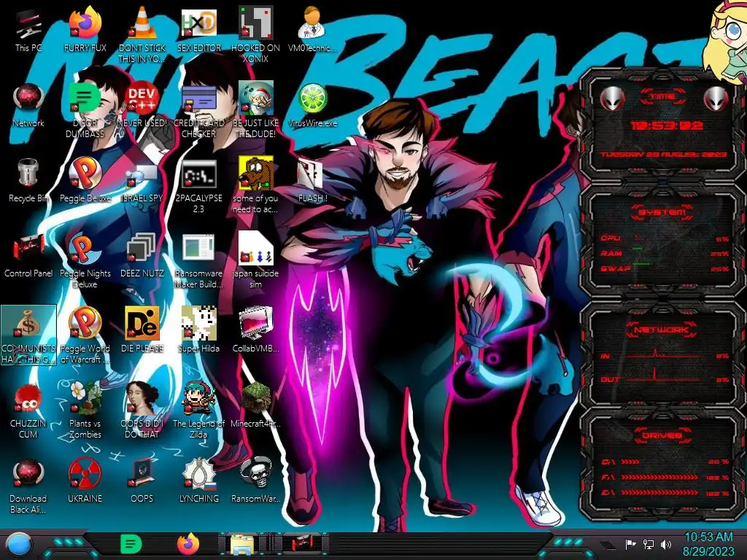Image resolution: width=747 pixels, height=560 pixels.
Task: Open the CREDIT CARD CHECKER icon
Action: tap(198, 111)
